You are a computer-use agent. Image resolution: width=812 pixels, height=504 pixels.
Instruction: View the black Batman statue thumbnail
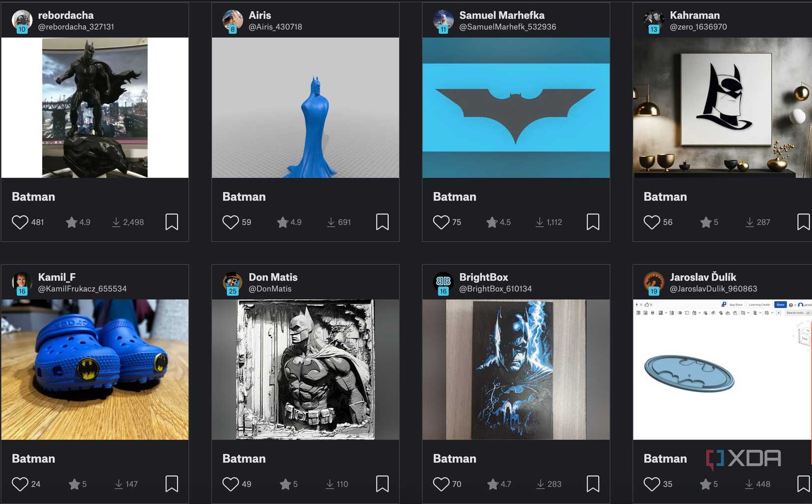[x=95, y=108]
